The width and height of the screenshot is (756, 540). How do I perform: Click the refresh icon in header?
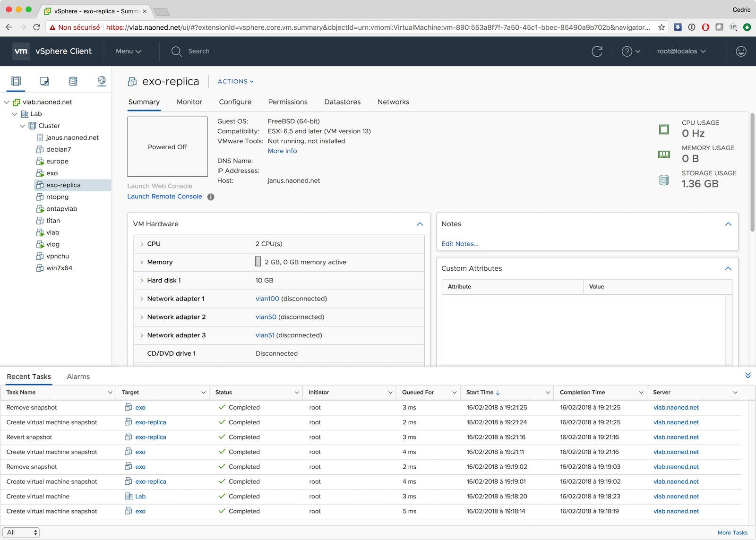tap(597, 51)
